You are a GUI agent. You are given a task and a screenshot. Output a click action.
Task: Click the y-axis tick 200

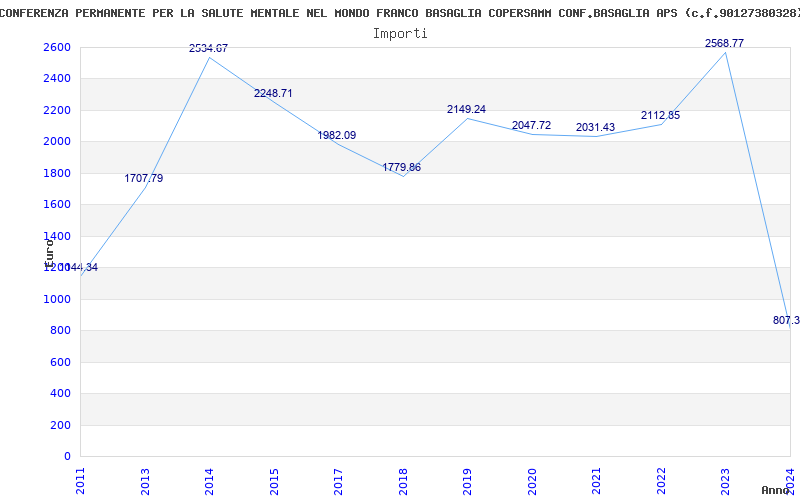(x=60, y=425)
